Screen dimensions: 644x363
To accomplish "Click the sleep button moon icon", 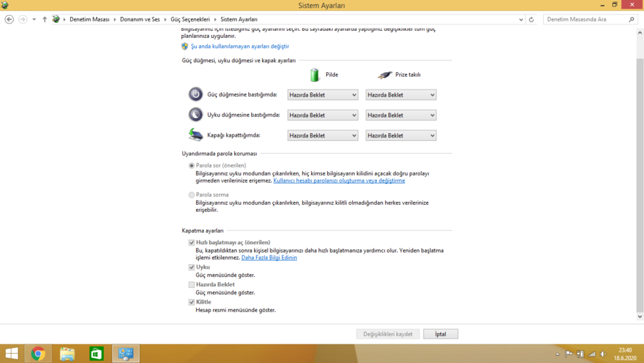I will pyautogui.click(x=195, y=115).
